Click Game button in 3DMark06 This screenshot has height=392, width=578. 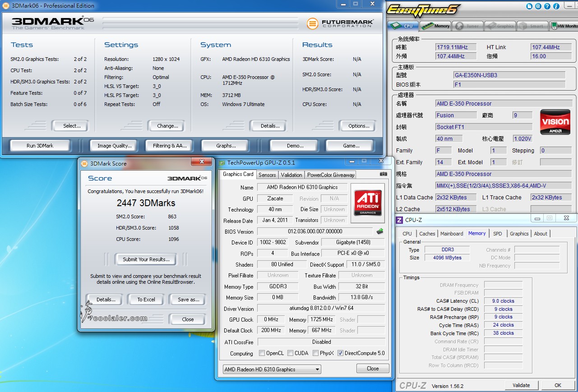(351, 146)
